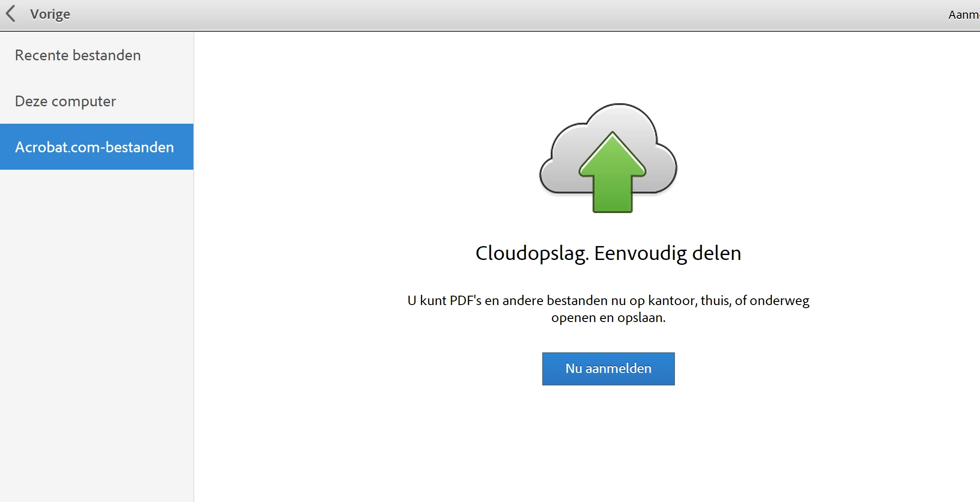Click the back chevron arrow icon
This screenshot has width=980, height=502.
(11, 14)
